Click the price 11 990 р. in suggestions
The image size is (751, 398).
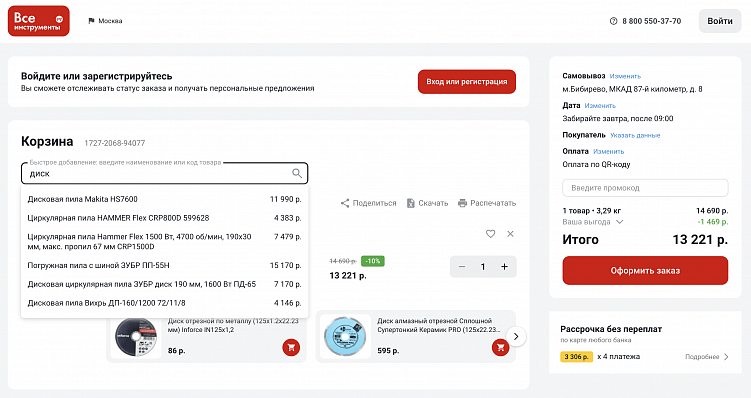285,199
